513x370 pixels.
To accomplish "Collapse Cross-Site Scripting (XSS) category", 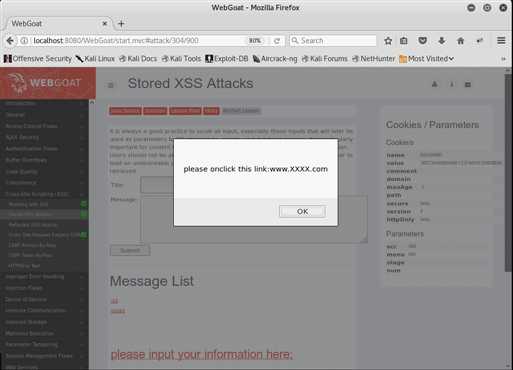I will coord(44,194).
